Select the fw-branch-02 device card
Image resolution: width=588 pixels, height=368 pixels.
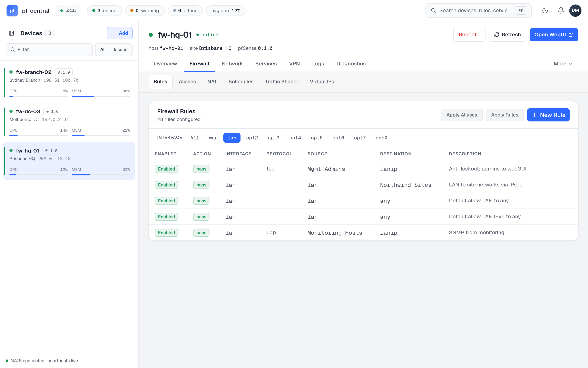[x=69, y=83]
